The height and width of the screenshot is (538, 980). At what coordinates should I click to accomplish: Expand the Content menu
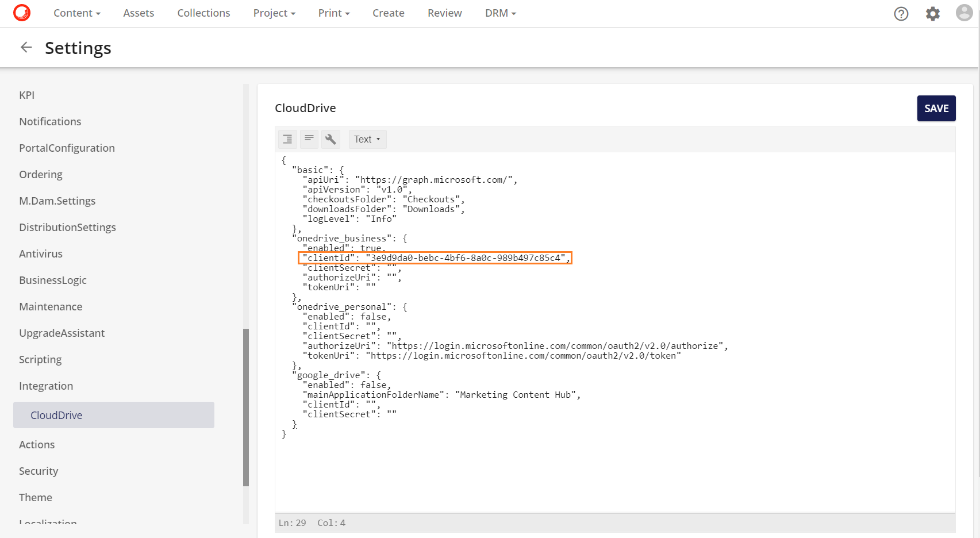(x=77, y=13)
